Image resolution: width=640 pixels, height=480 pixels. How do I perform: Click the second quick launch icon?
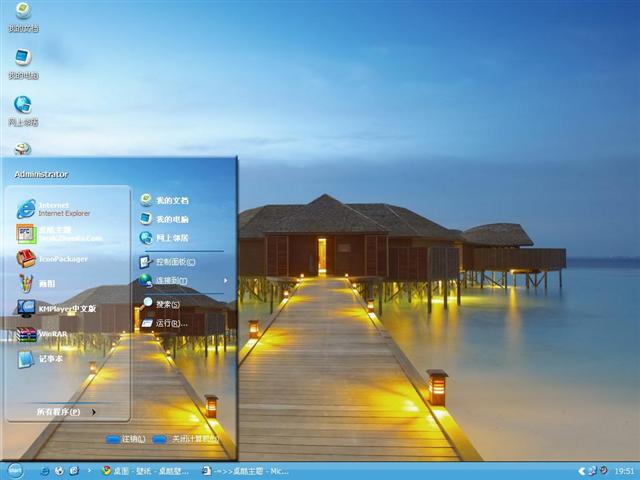tap(60, 471)
